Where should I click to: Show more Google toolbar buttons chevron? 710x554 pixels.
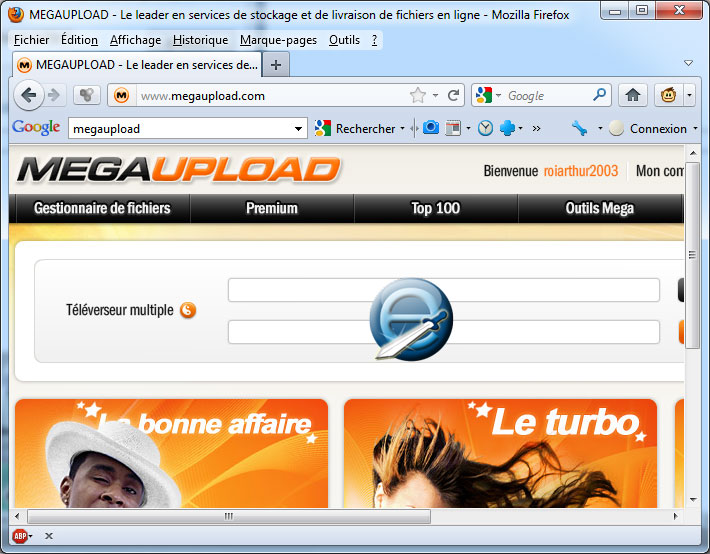[x=537, y=129]
